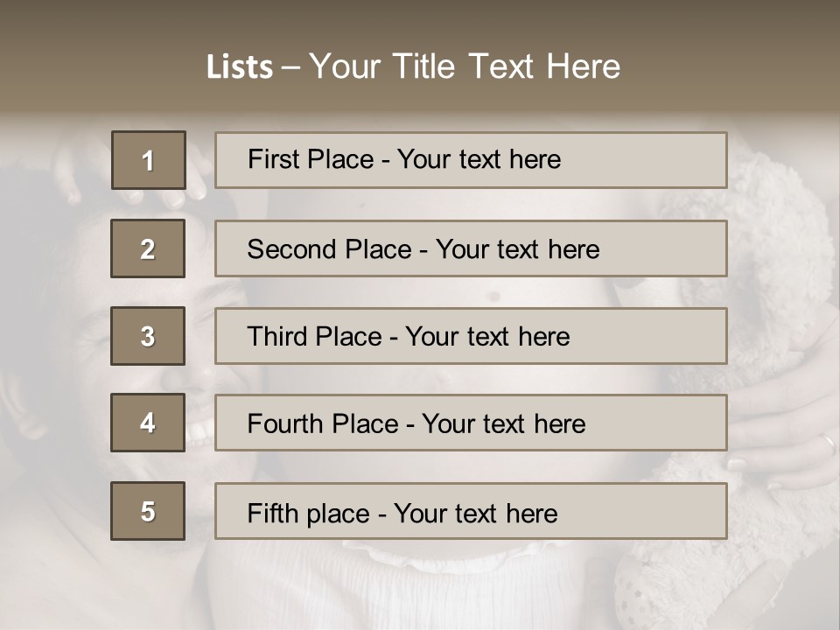
Task: Click the number 3 box
Action: [148, 336]
